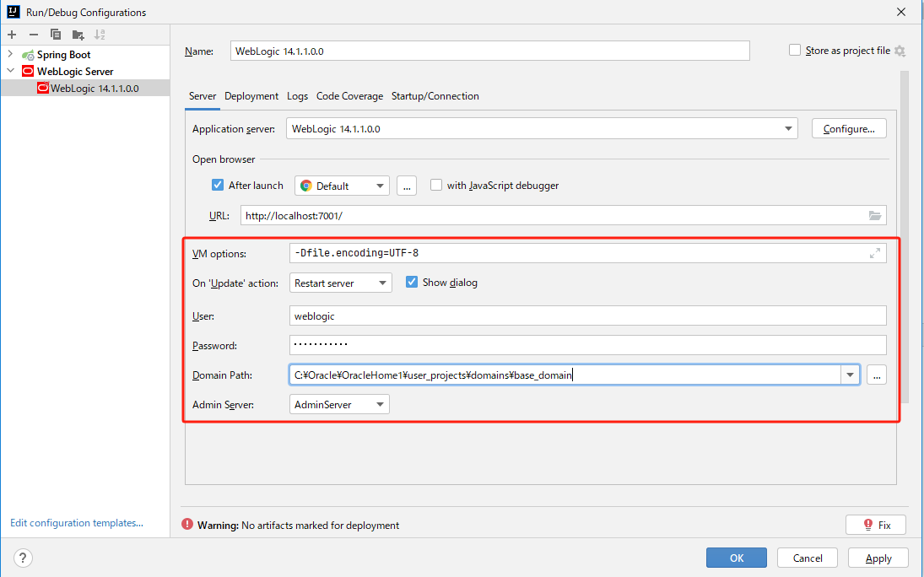Click the Name input field
The width and height of the screenshot is (924, 577).
coord(489,51)
